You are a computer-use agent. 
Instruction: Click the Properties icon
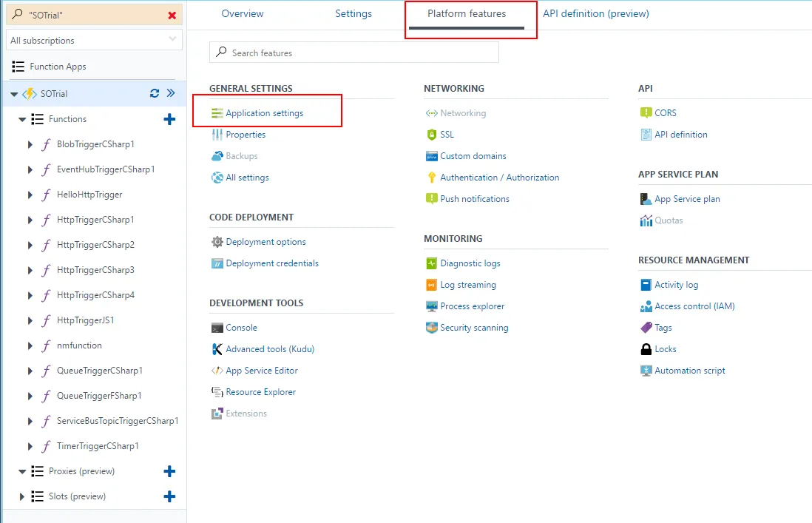[217, 135]
